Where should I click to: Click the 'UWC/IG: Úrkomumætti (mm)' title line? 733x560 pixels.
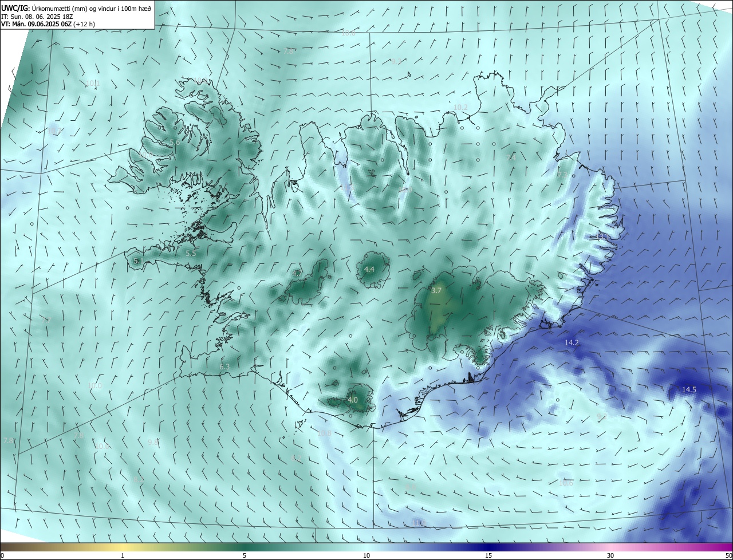[x=76, y=9]
